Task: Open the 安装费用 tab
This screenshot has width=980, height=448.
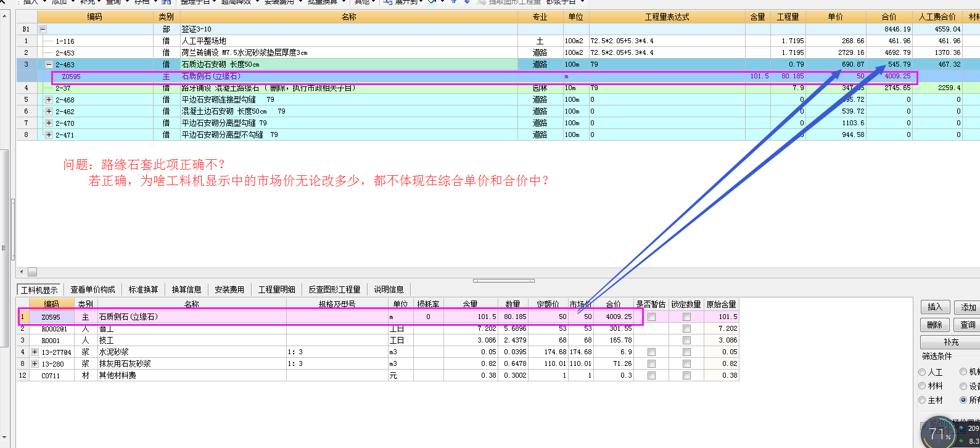Action: coord(229,289)
